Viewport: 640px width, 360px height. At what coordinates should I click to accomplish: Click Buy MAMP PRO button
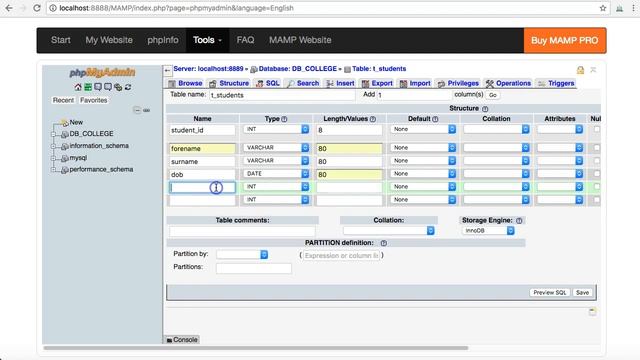(x=564, y=40)
